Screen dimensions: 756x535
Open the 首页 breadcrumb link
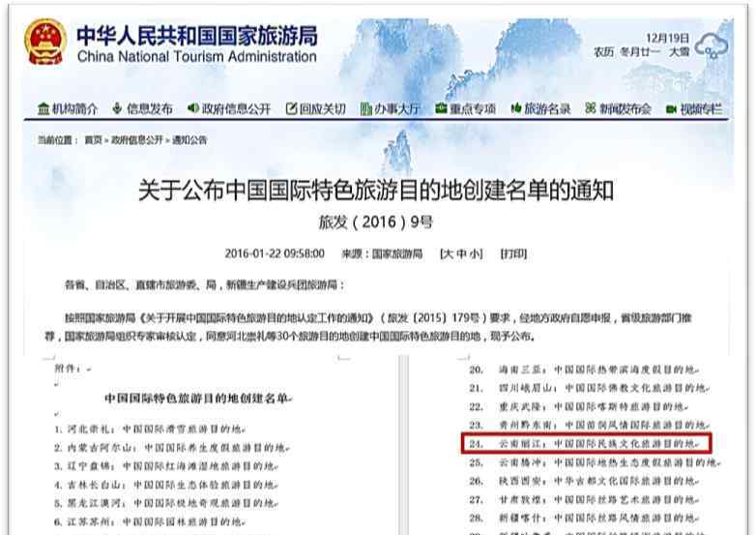94,140
